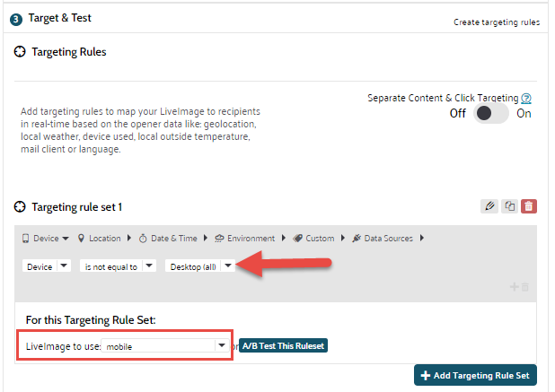Click the faded plus icon in rule row
The image size is (555, 392).
[x=515, y=286]
